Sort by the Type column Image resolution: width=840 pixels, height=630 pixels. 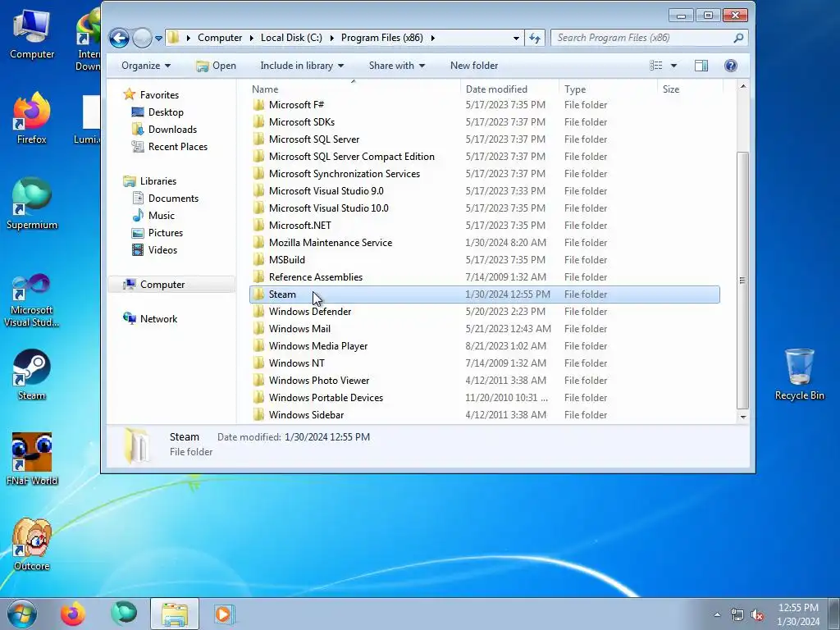[x=608, y=89]
